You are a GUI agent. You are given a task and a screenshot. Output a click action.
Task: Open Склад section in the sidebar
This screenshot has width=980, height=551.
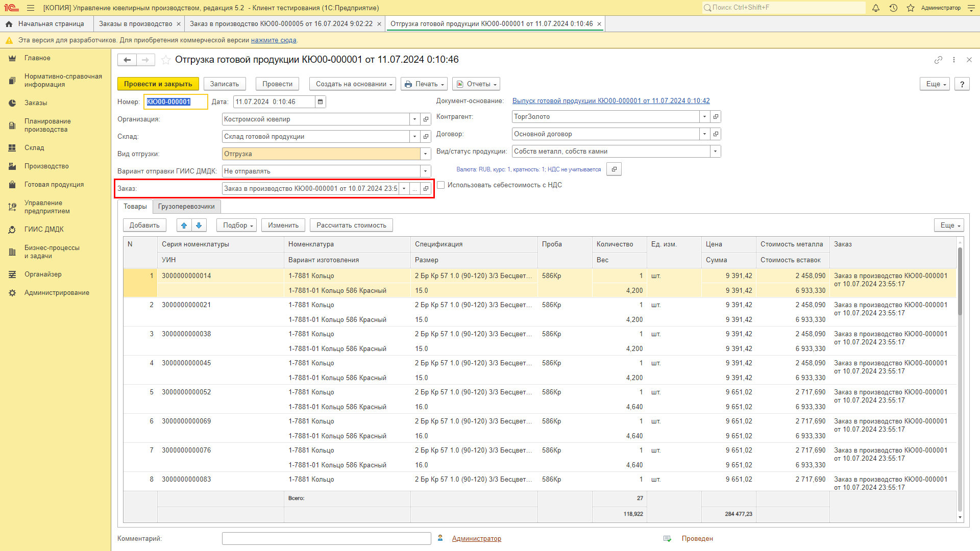tap(34, 148)
